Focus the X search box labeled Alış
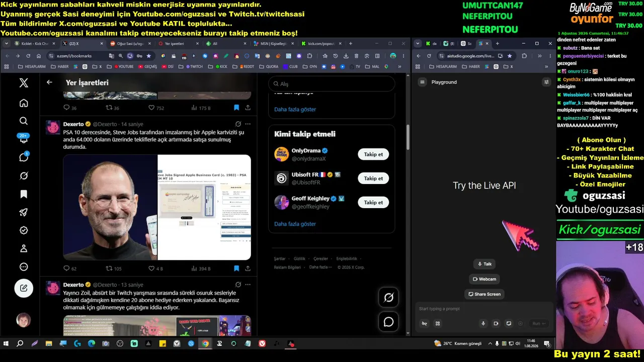Image resolution: width=644 pixels, height=362 pixels. coord(332,83)
